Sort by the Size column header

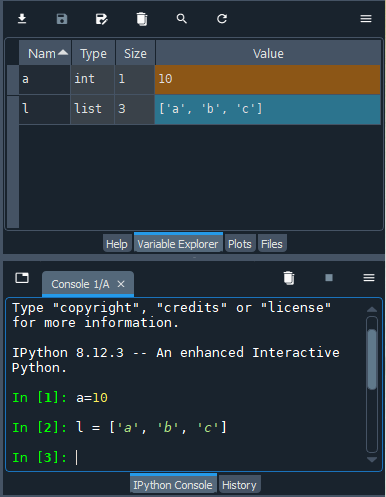point(135,53)
